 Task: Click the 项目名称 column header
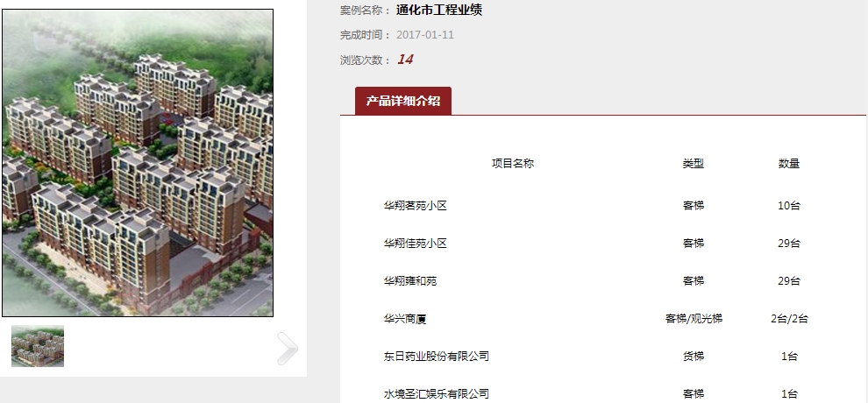click(513, 164)
